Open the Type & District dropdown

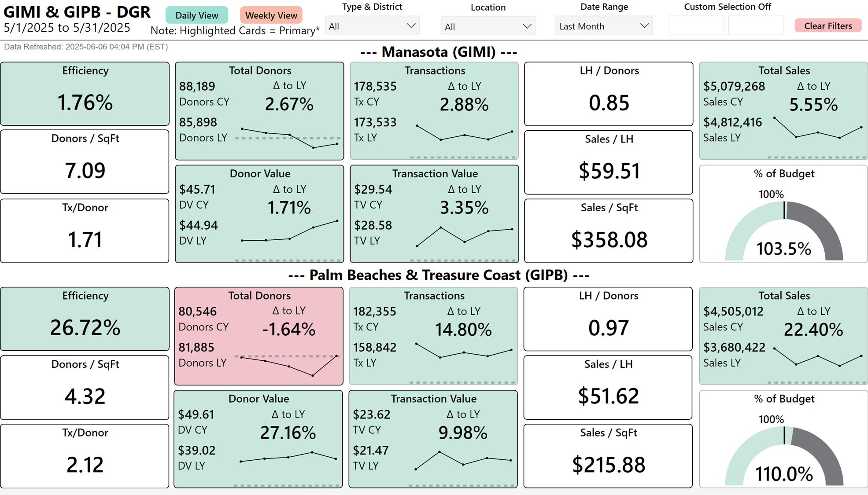372,26
